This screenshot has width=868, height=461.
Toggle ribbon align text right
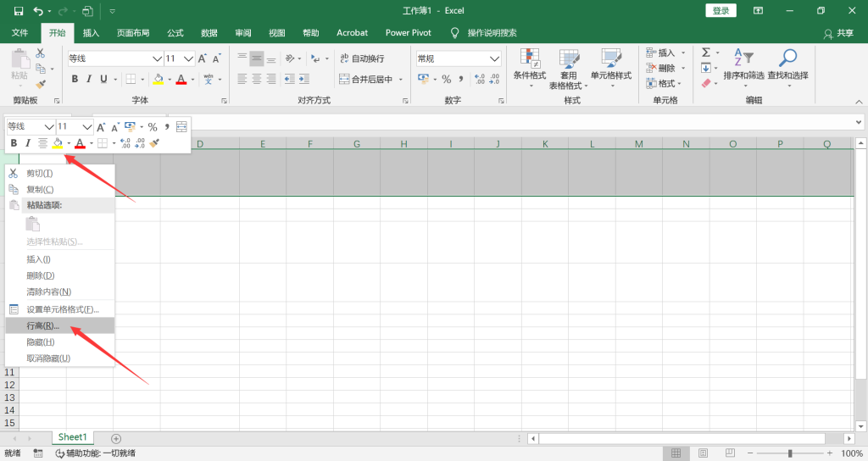(x=270, y=79)
